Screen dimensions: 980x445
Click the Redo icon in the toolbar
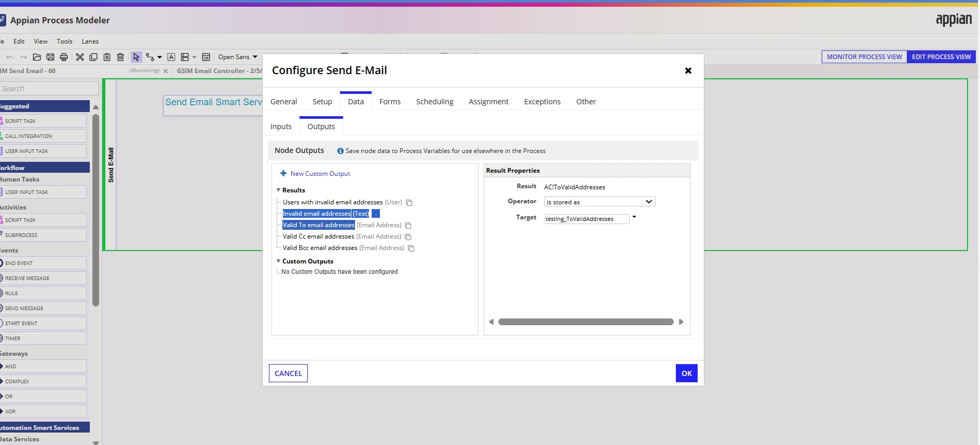tap(23, 57)
